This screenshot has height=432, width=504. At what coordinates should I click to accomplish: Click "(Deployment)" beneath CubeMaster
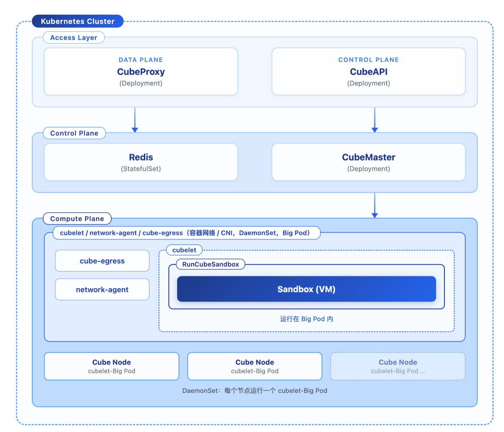coord(369,169)
